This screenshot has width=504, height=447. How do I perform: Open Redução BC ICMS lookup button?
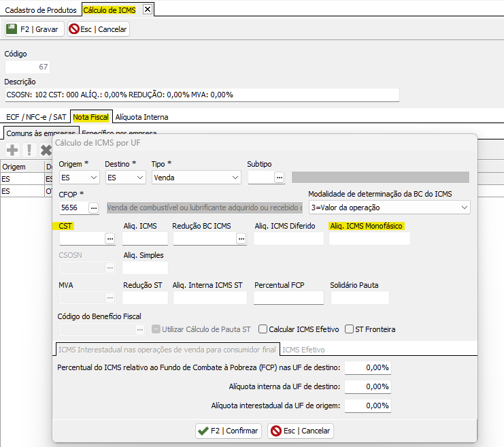(241, 239)
